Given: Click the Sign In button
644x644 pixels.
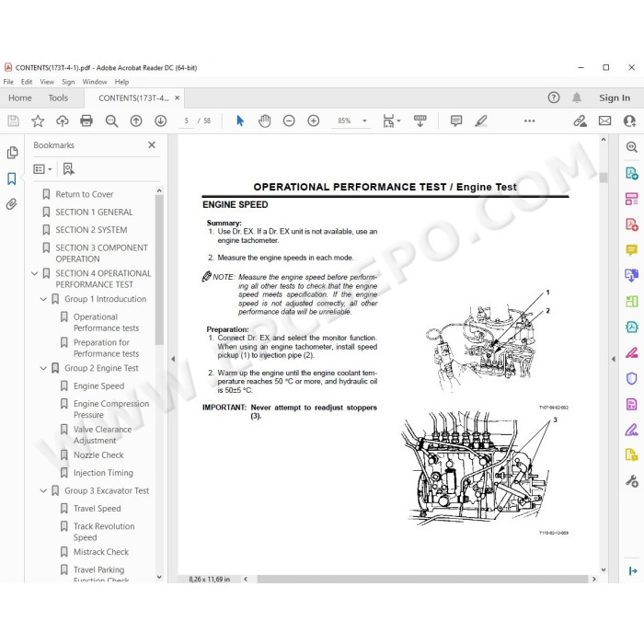Looking at the screenshot, I should 615,98.
